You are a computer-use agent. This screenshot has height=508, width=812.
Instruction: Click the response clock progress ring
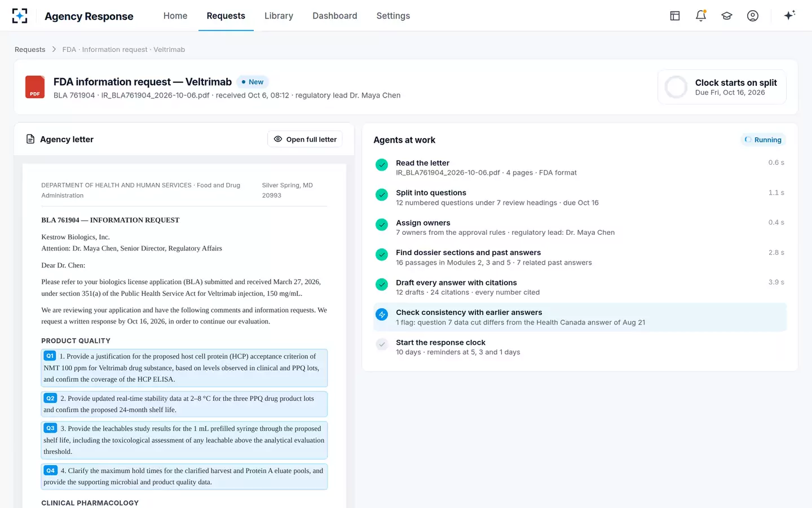coord(676,87)
